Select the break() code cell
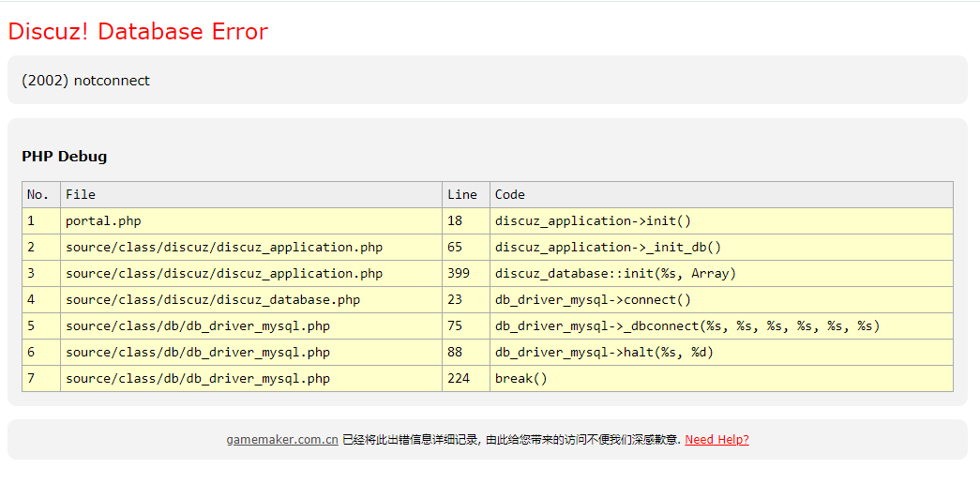The height and width of the screenshot is (484, 980). (x=520, y=379)
